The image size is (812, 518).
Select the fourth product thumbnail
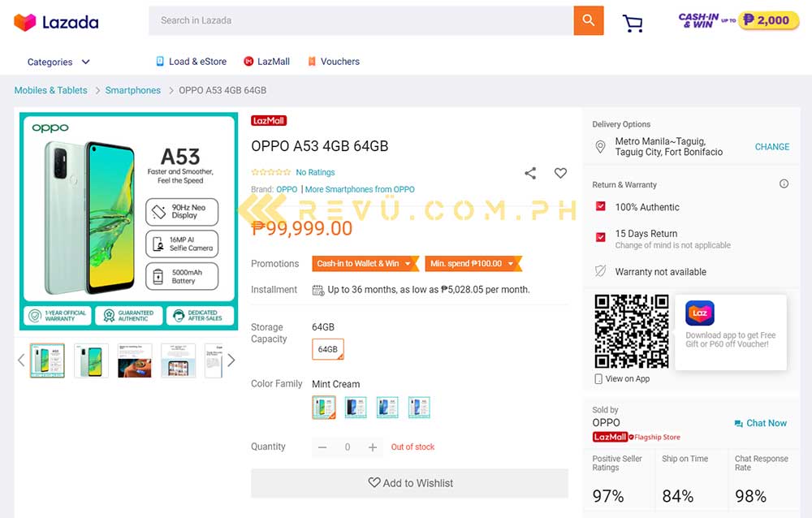point(178,360)
